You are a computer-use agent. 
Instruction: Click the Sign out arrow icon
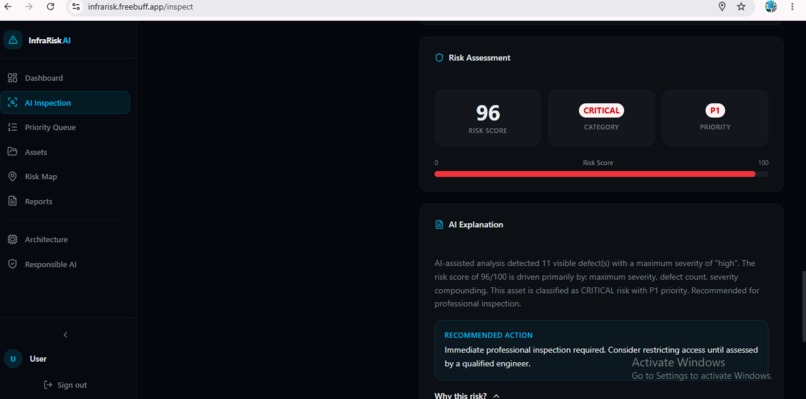[x=48, y=385]
